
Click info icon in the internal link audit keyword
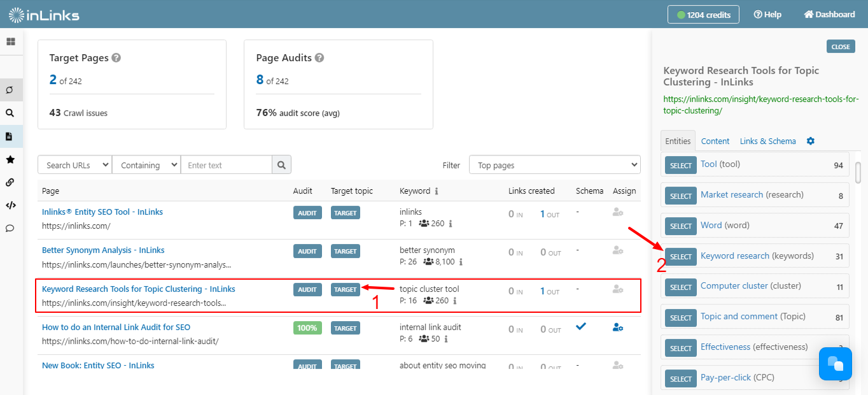445,339
